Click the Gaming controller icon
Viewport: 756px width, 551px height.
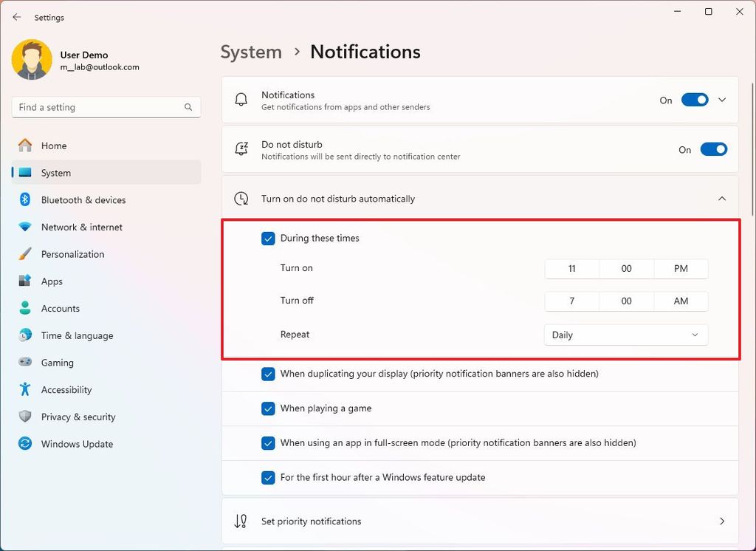click(x=23, y=363)
